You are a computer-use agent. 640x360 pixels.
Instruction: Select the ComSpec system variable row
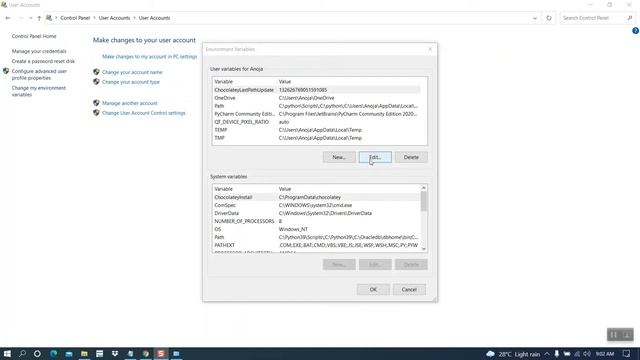tap(317, 205)
